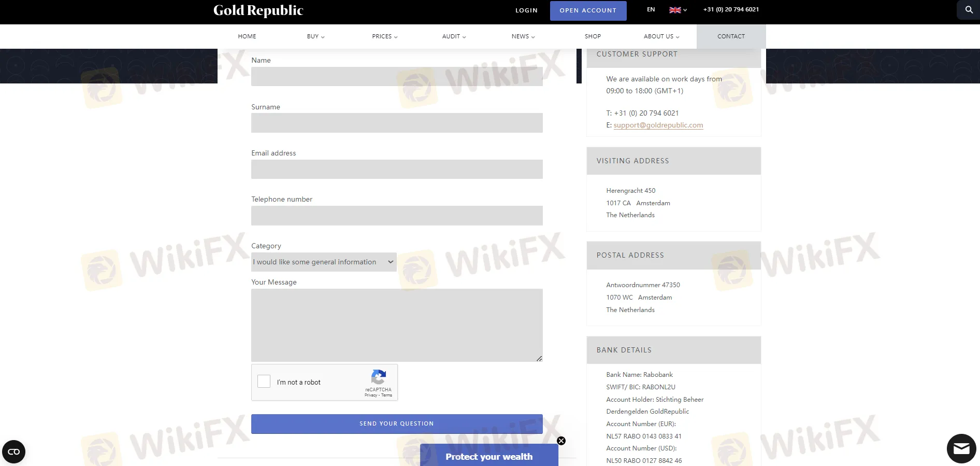
Task: Open the CONTACT tab
Action: tap(731, 36)
